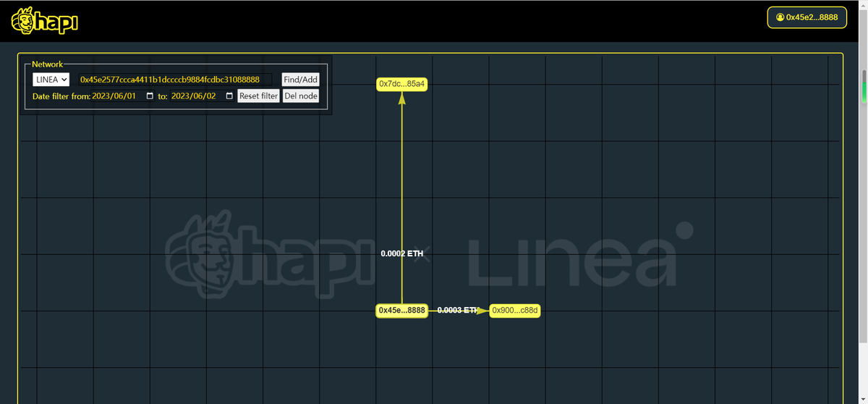Select the 0x45e...8888 node
The height and width of the screenshot is (404, 868).
402,311
